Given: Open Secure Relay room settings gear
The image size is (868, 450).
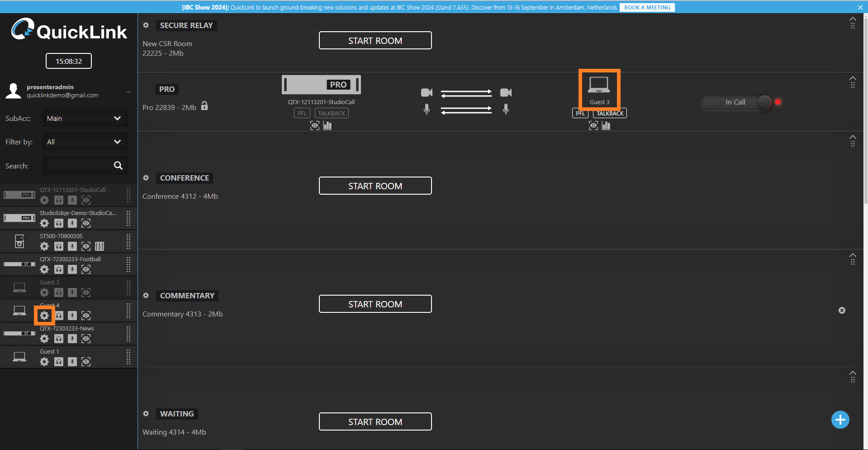Looking at the screenshot, I should 146,25.
